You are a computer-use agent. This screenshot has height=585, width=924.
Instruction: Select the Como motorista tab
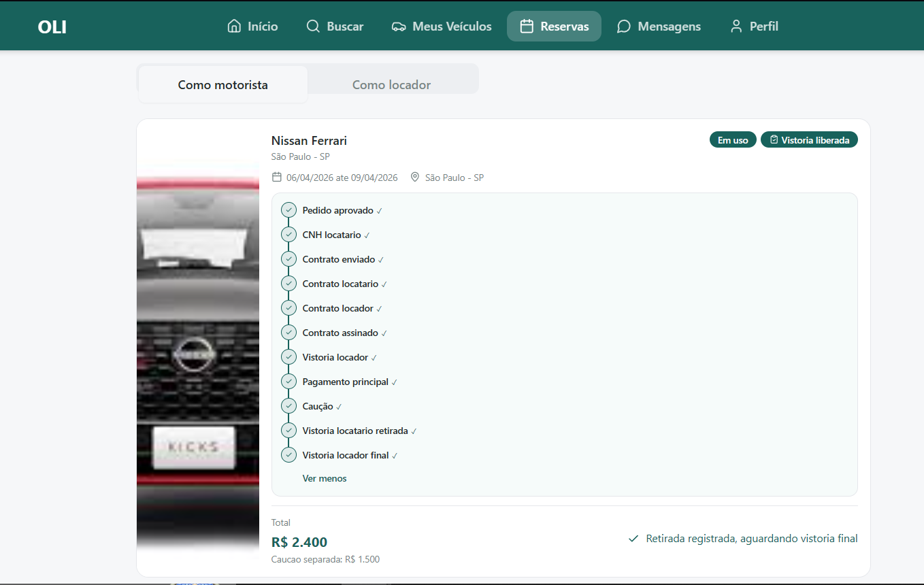(222, 85)
